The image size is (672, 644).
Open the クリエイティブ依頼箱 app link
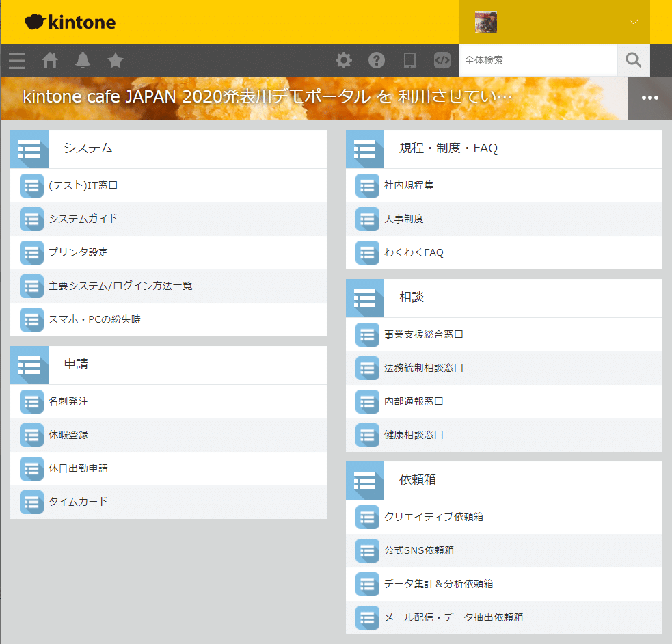tap(433, 517)
